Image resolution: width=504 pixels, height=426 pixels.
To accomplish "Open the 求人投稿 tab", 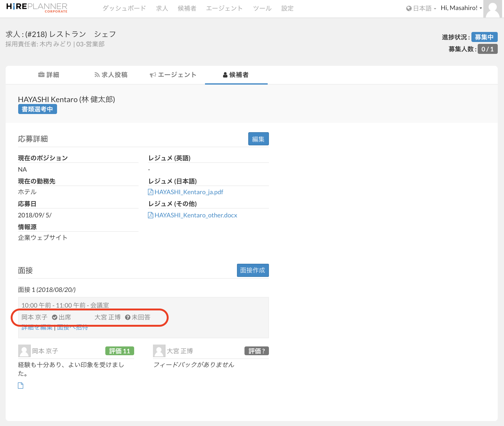I will coord(111,75).
